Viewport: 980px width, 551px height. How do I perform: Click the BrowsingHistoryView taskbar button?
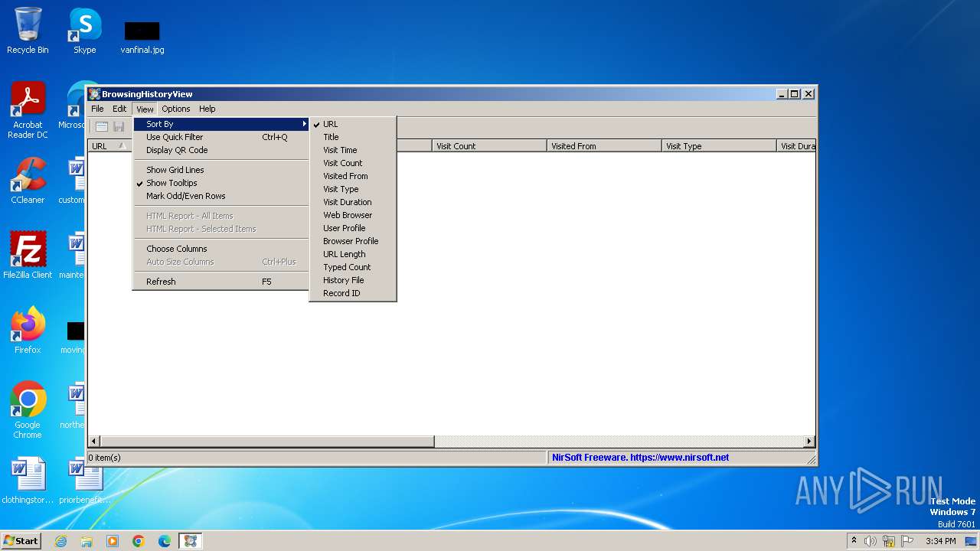191,541
